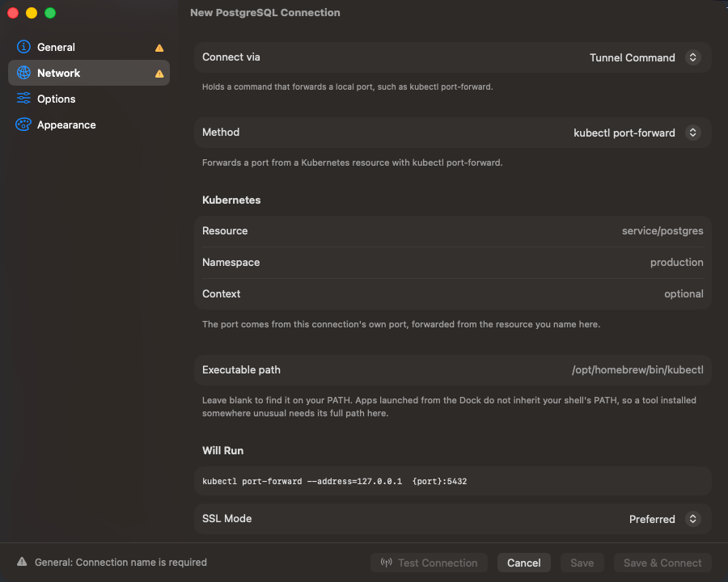Click the warning triangle beside General
728x582 pixels.
[x=159, y=48]
